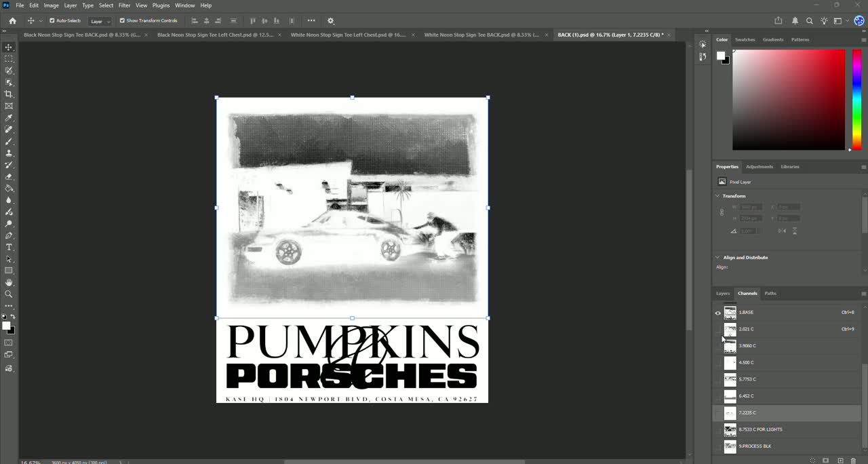Viewport: 868px width, 464px height.
Task: Switch to the Swatches tab
Action: click(745, 40)
